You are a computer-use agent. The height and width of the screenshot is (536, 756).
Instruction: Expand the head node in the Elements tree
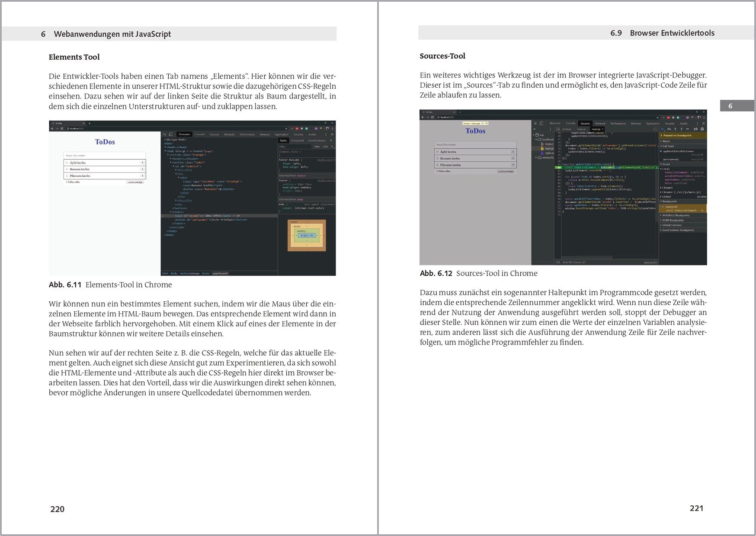(166, 147)
